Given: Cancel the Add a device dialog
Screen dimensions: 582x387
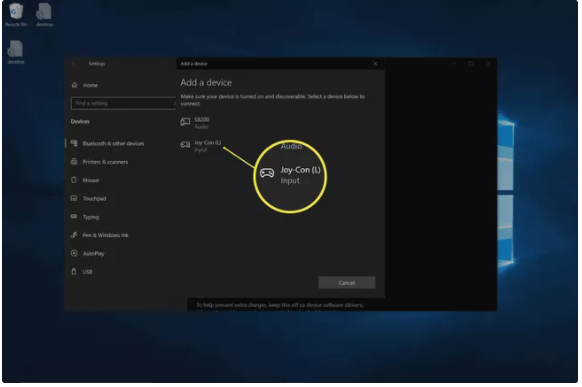Looking at the screenshot, I should (x=347, y=283).
